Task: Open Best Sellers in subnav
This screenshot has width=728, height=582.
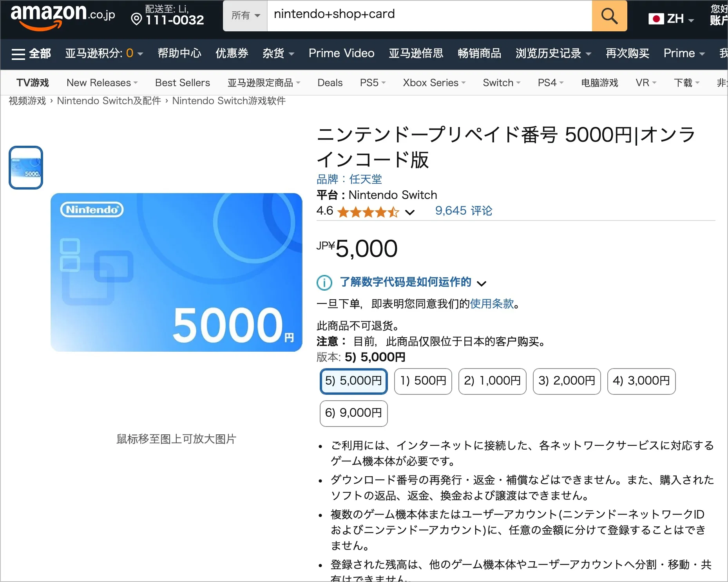Action: (x=183, y=83)
